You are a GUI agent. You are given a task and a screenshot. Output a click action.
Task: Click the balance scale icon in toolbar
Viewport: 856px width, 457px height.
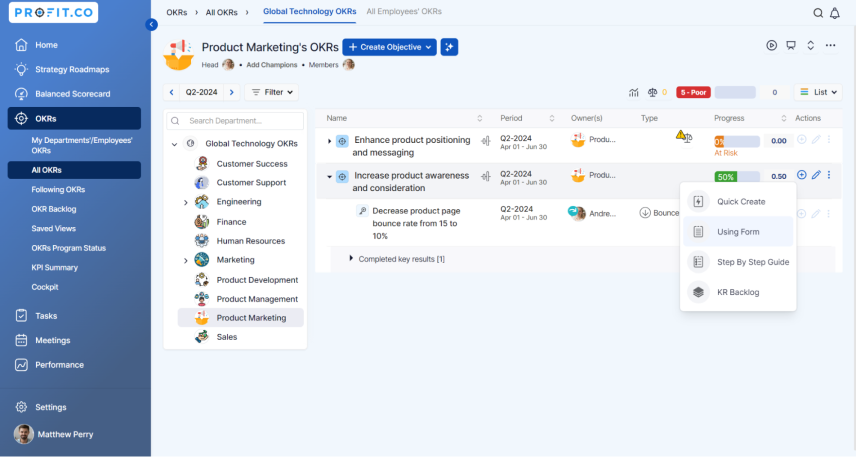point(652,92)
